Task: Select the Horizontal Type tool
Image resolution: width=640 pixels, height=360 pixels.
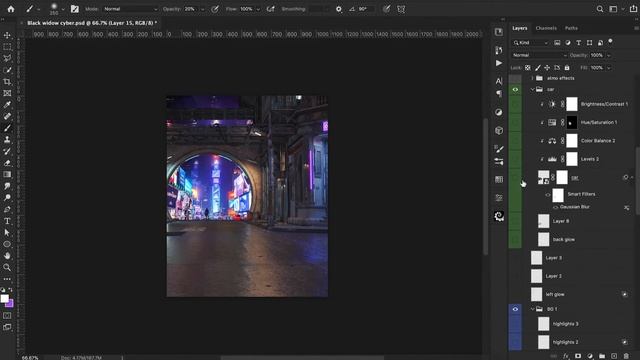Action: (7, 221)
